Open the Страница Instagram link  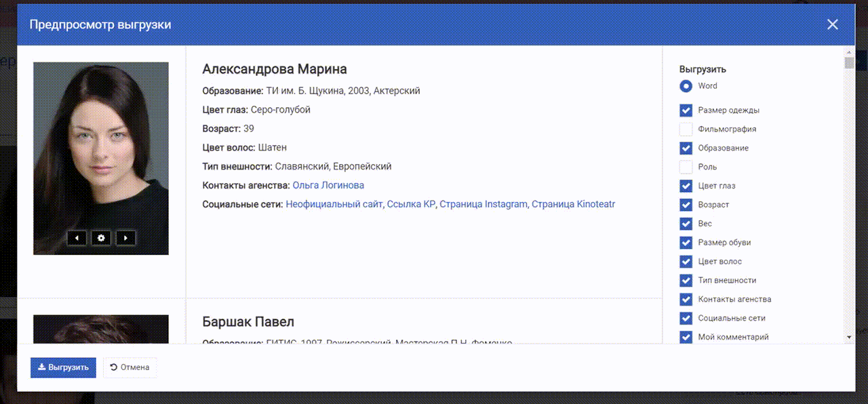(x=483, y=204)
